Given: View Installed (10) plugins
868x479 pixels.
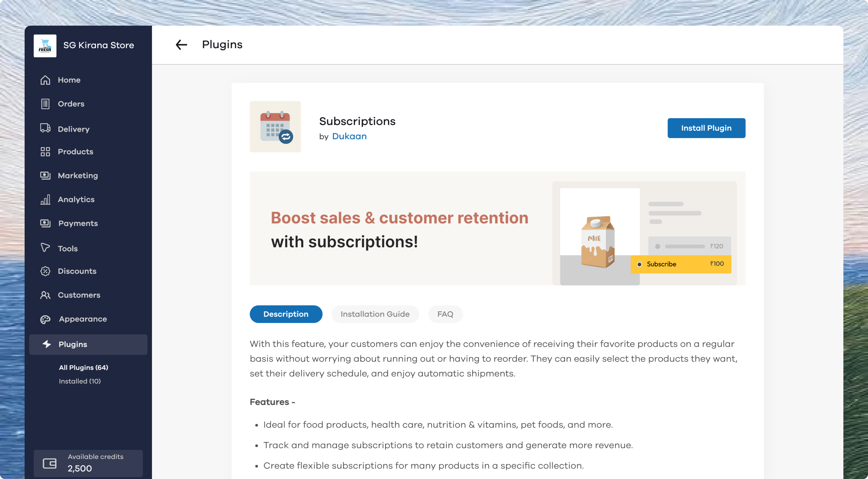Looking at the screenshot, I should [80, 381].
